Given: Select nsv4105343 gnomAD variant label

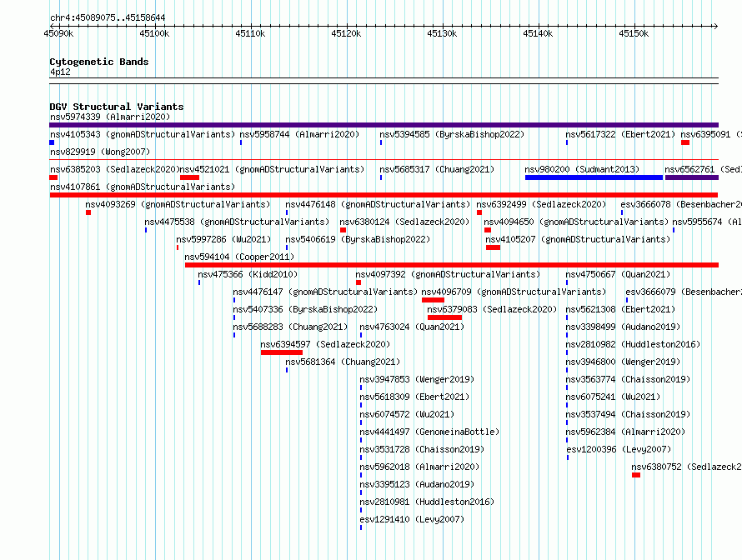Looking at the screenshot, I should coord(143,134).
